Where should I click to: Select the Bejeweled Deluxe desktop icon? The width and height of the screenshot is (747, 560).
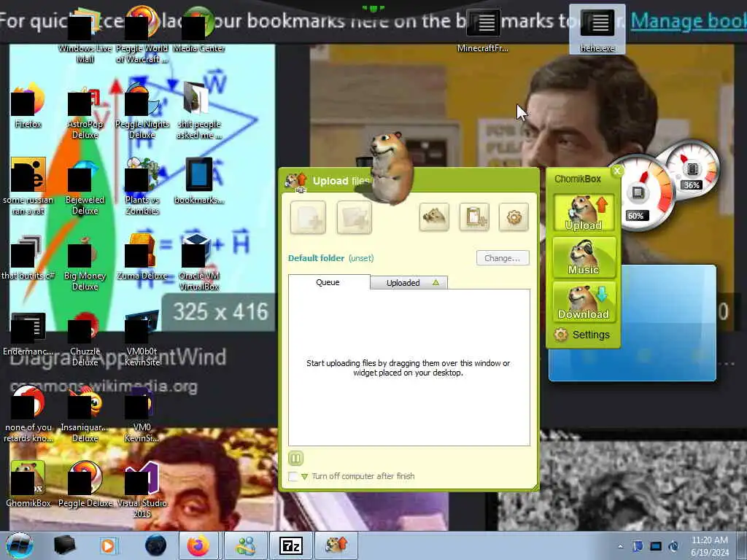[85, 187]
